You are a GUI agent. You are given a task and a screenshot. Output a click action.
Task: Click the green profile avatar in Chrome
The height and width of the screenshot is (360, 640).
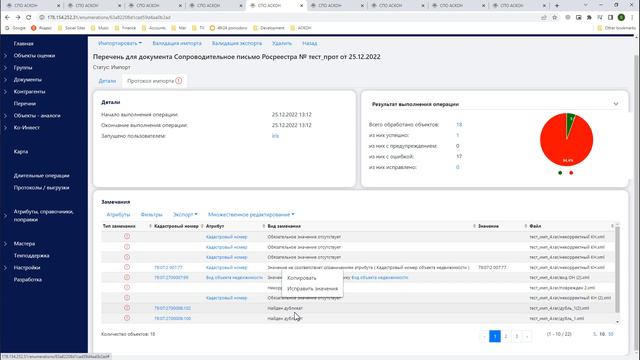tap(621, 18)
